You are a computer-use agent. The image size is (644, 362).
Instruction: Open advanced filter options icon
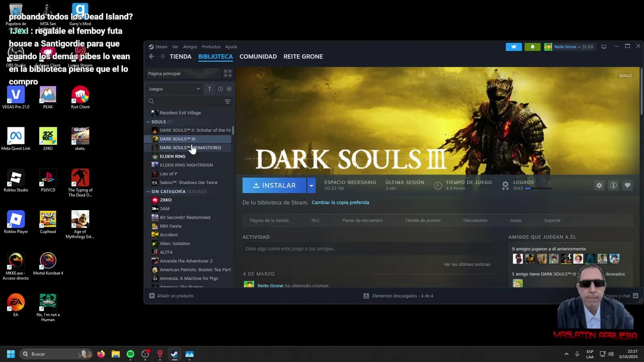[227, 102]
